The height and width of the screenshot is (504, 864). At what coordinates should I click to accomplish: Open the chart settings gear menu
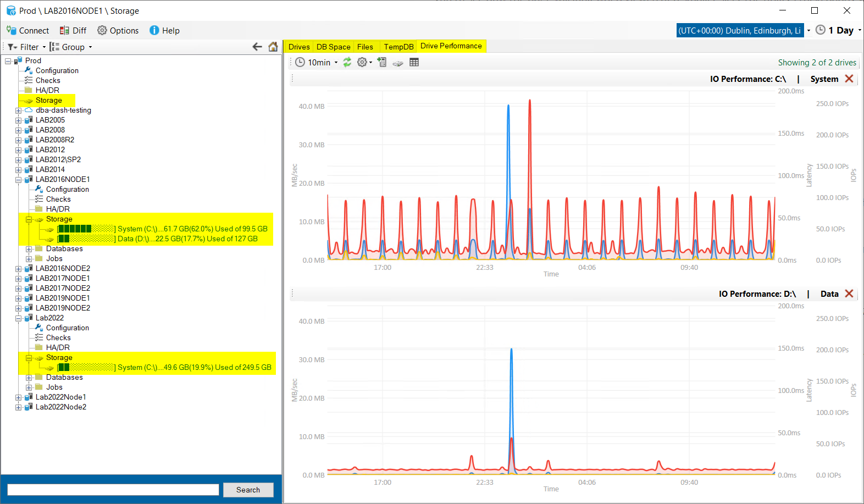362,62
